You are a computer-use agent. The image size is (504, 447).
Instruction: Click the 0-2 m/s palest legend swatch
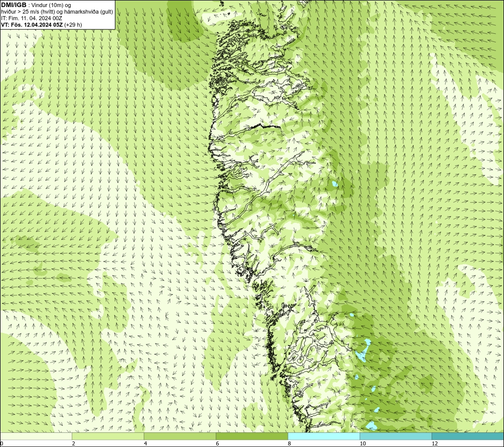point(36,436)
